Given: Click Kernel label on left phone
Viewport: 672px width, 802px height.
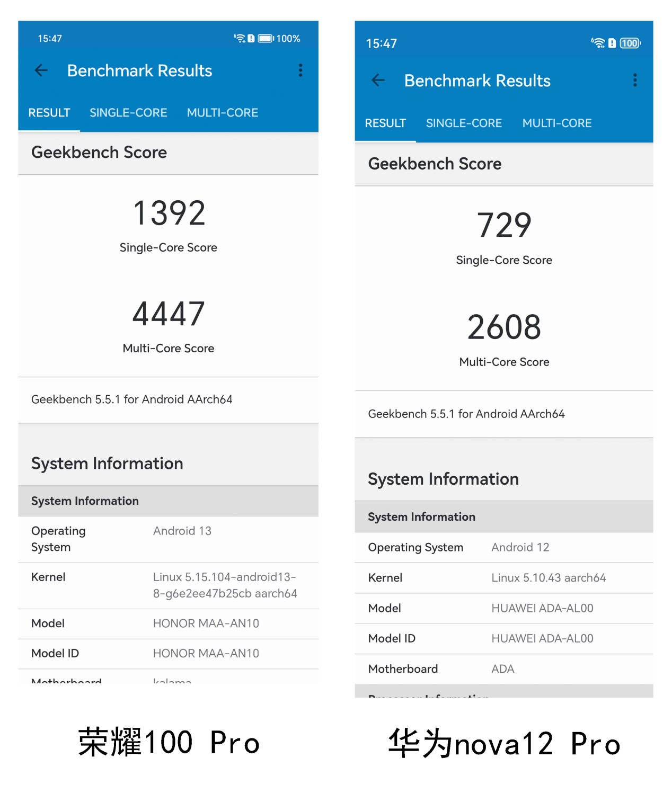Looking at the screenshot, I should [x=48, y=577].
